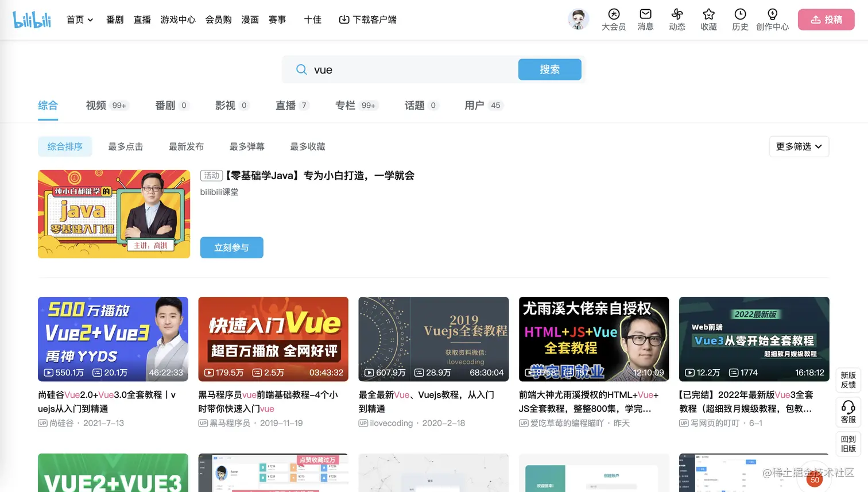The height and width of the screenshot is (492, 868).
Task: Open 十佳 in the top navigation
Action: coord(313,20)
